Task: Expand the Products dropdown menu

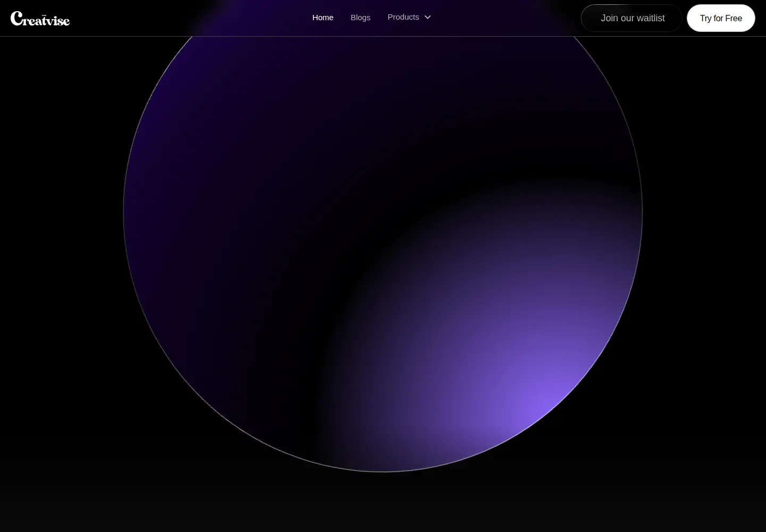Action: (x=409, y=17)
